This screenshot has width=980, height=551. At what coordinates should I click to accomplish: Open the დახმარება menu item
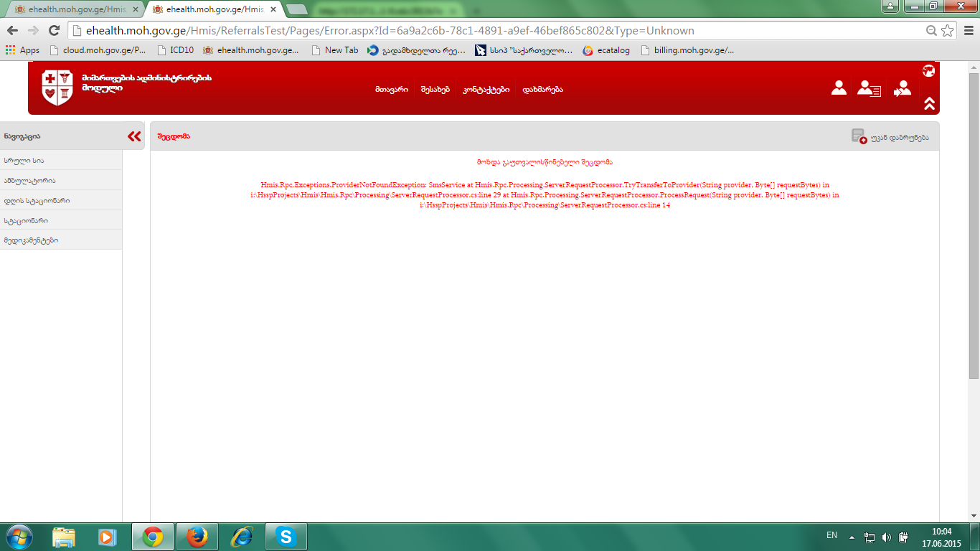pos(542,90)
